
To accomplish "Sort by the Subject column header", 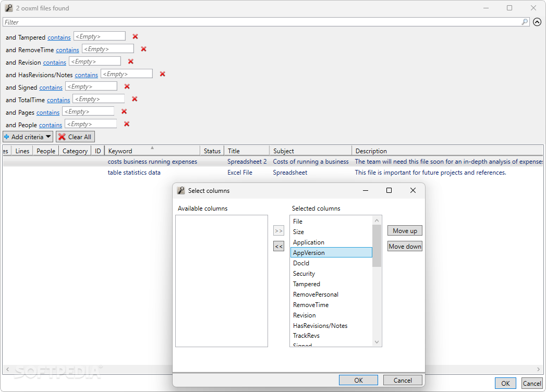I will pos(311,151).
